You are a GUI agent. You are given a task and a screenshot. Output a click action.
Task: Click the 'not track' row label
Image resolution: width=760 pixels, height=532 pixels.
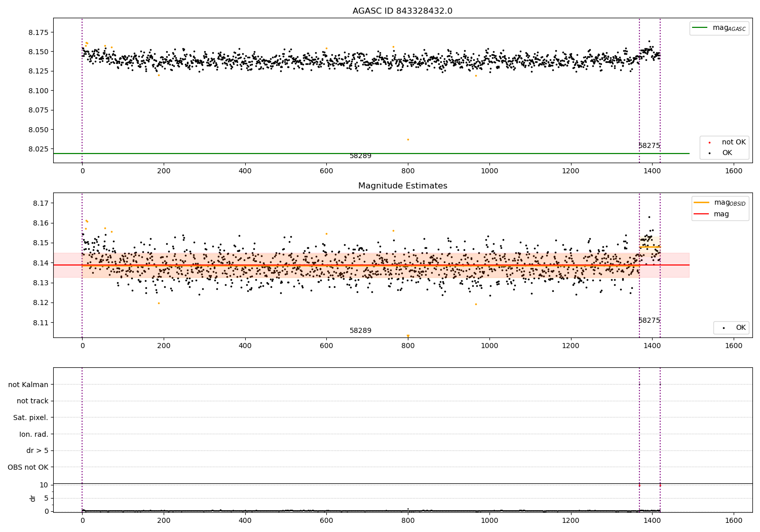32,401
